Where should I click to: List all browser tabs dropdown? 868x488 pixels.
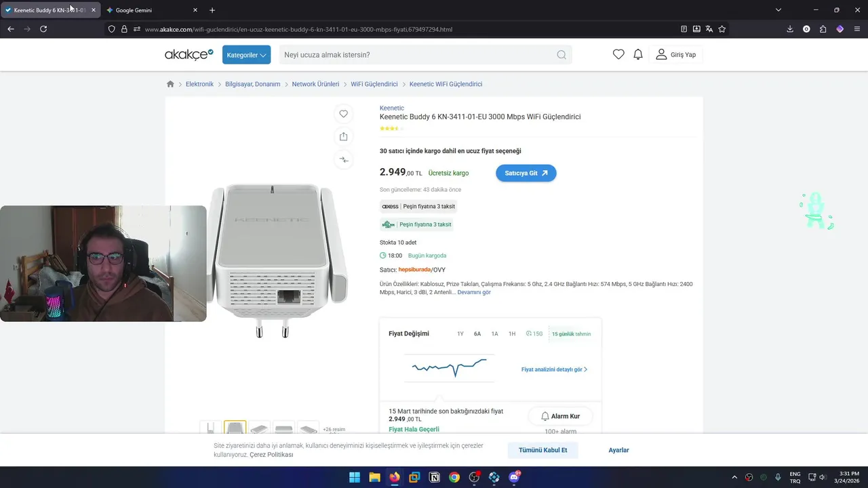pos(778,10)
